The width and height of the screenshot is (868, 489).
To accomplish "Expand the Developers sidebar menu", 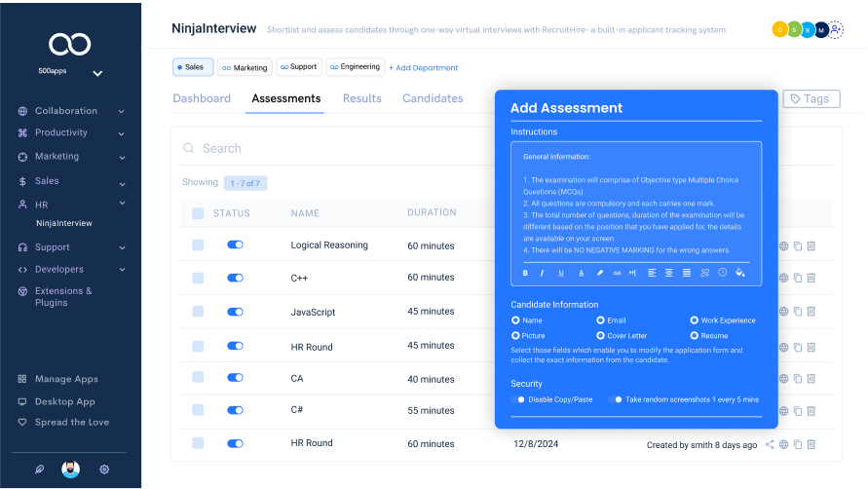I will 122,270.
